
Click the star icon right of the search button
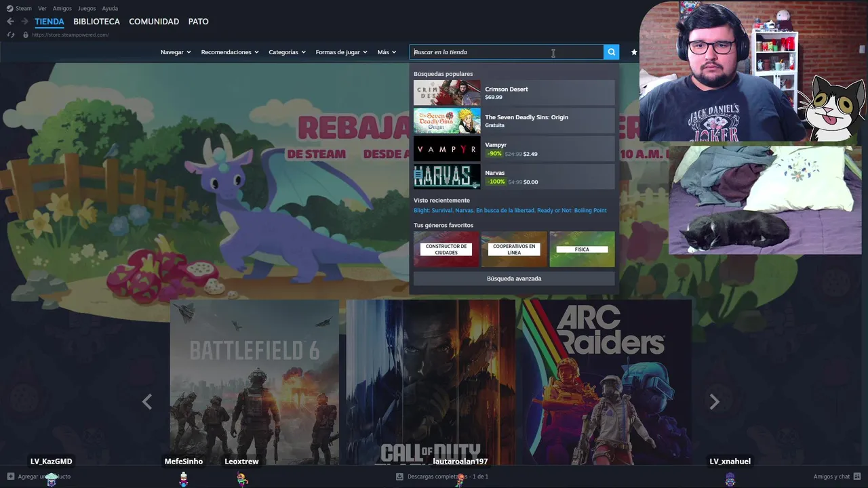pos(634,52)
